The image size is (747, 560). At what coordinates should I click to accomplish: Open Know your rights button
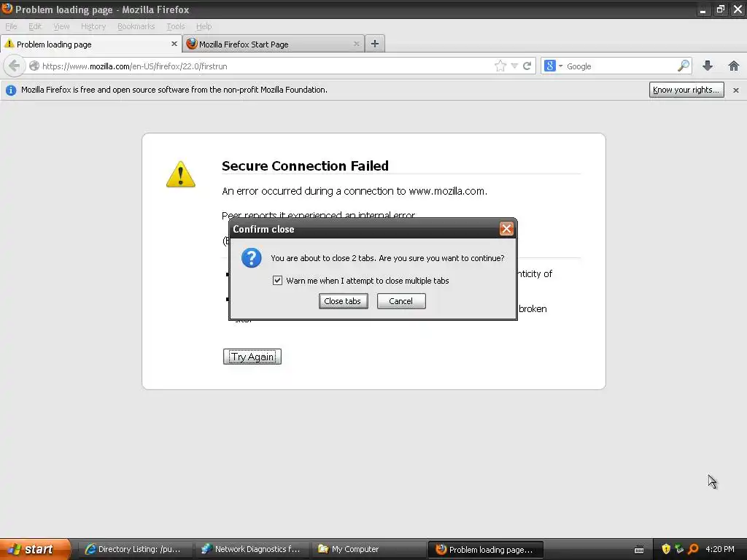[x=686, y=90]
